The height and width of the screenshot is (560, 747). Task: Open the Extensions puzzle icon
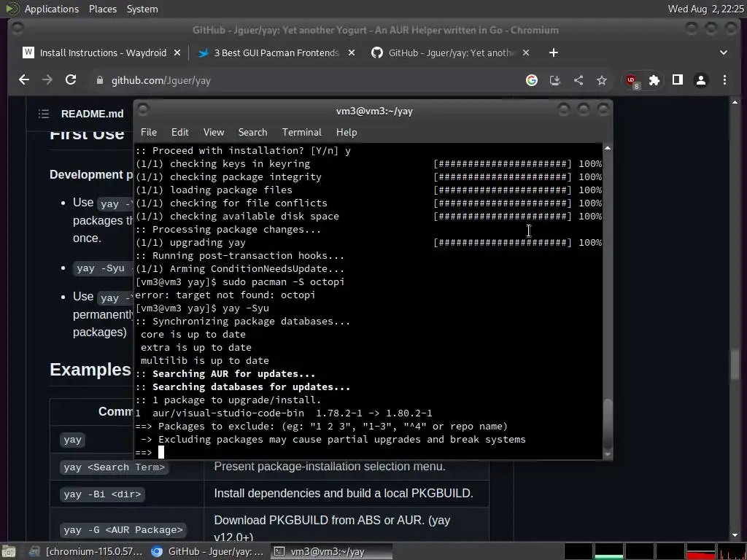(654, 80)
